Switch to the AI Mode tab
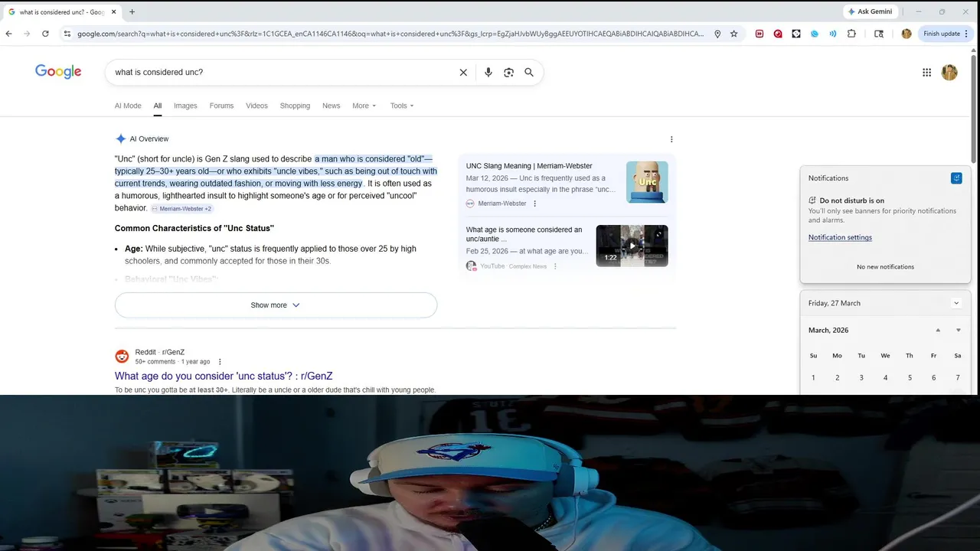The image size is (980, 551). click(128, 106)
